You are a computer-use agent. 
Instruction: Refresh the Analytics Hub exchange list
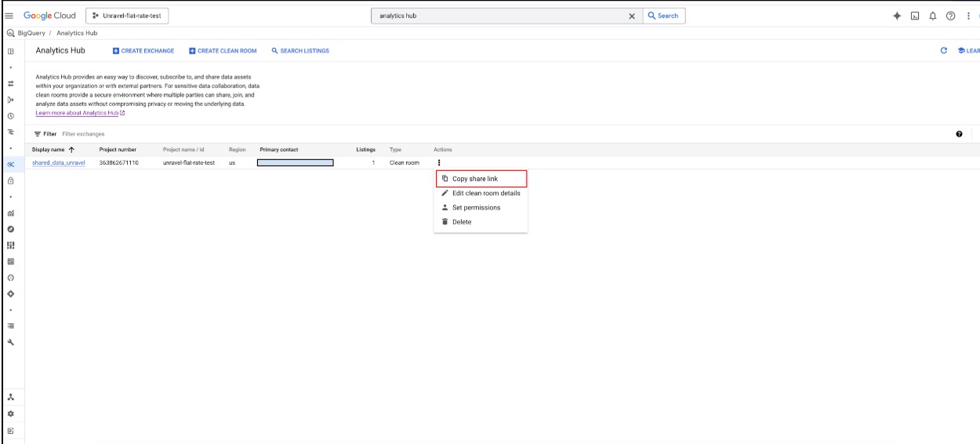944,51
